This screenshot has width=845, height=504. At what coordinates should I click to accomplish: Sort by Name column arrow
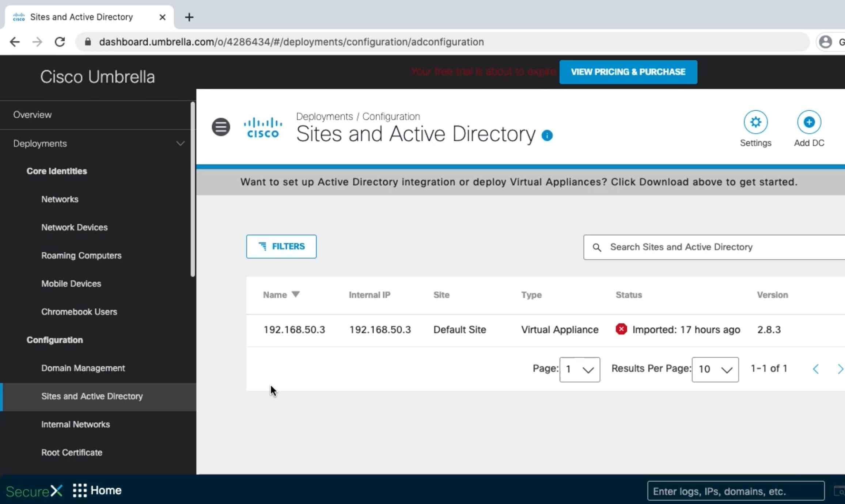296,294
